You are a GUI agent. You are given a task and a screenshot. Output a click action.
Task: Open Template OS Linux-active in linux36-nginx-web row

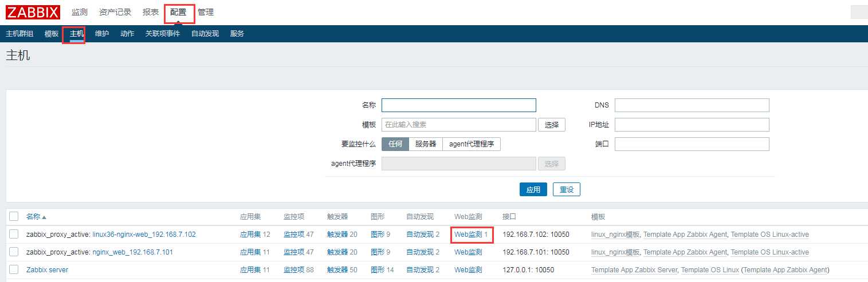pyautogui.click(x=770, y=235)
